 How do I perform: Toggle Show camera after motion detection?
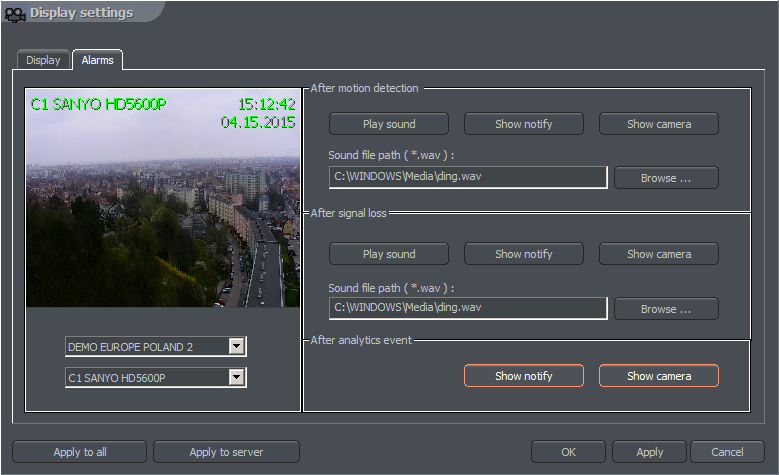(x=658, y=124)
